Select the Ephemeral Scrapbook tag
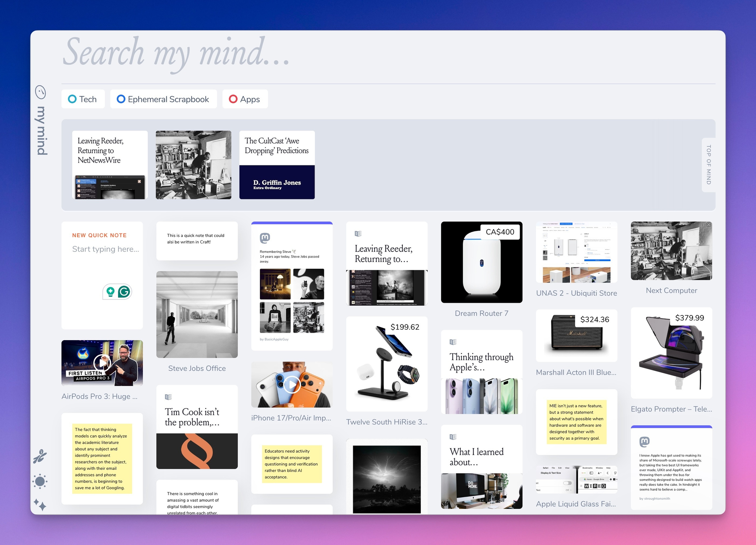The width and height of the screenshot is (756, 545). (x=163, y=99)
